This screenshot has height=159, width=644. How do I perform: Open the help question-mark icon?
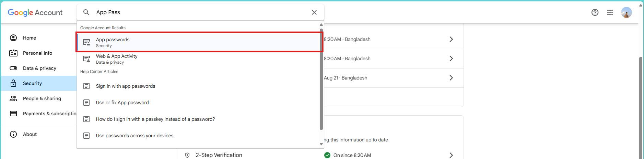(595, 12)
